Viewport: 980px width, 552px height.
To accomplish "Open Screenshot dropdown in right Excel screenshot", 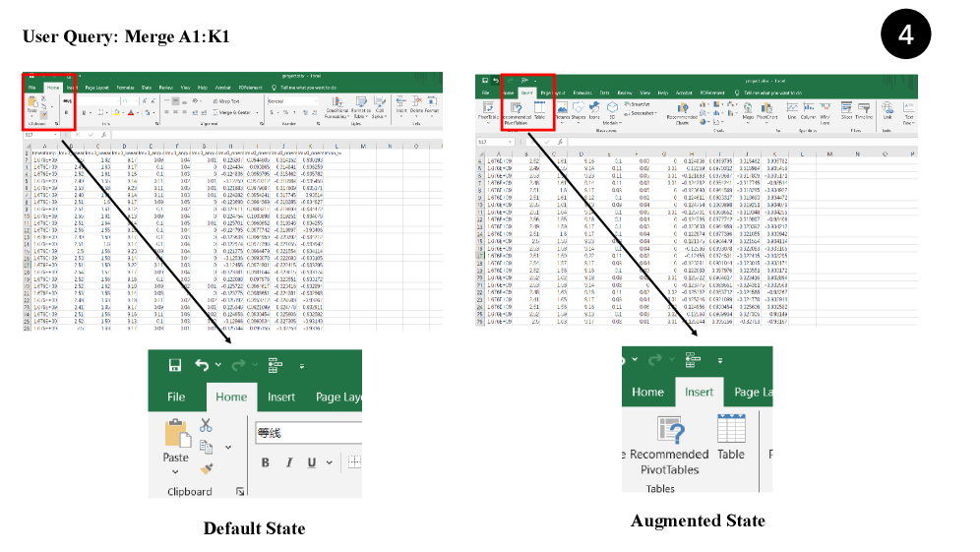I will tap(639, 113).
